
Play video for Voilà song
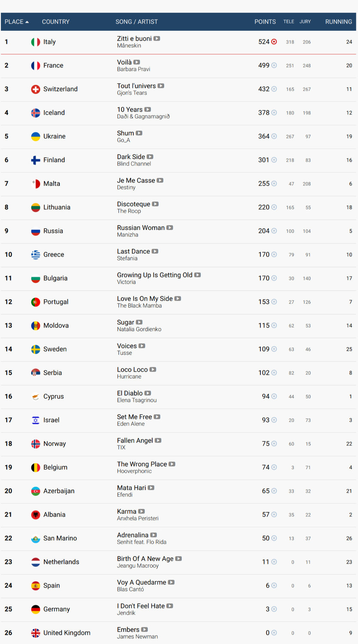pos(137,62)
